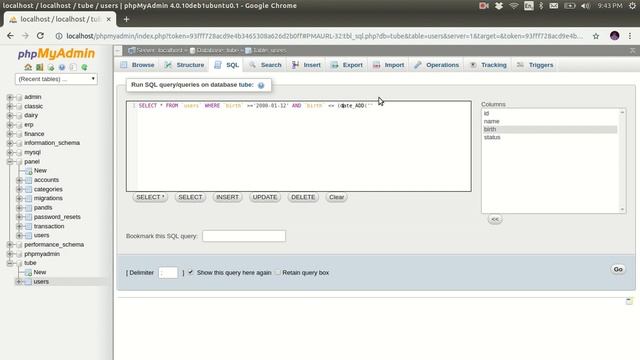
Task: Open the Import tab
Action: coord(389,65)
